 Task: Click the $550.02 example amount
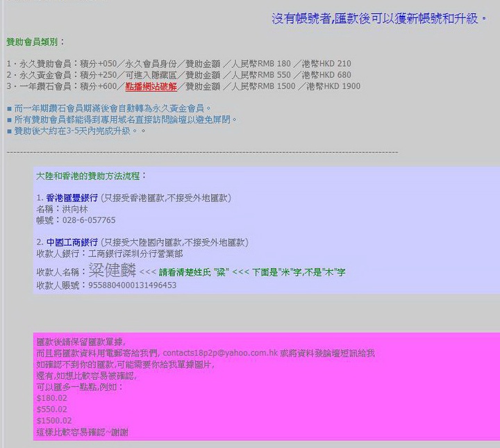[x=52, y=409]
